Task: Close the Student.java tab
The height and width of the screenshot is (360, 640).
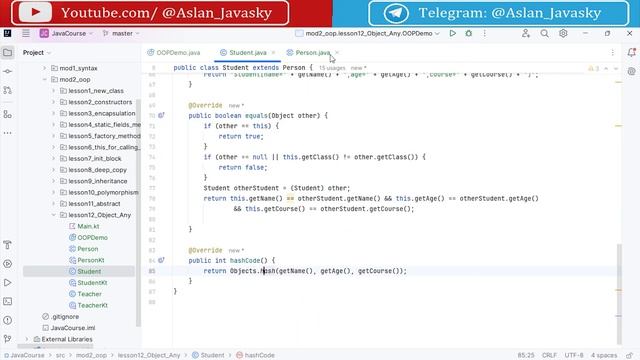Action: coord(273,53)
